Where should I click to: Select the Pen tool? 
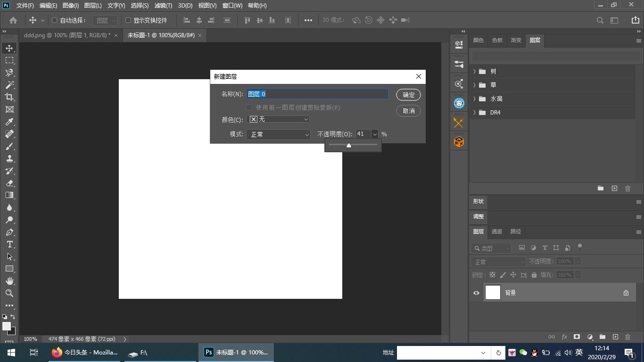[9, 232]
